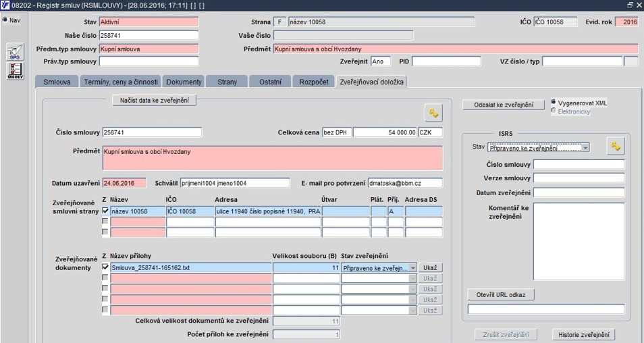644x343 pixels.
Task: Open the Úkoly checklist icon
Action: (16, 71)
